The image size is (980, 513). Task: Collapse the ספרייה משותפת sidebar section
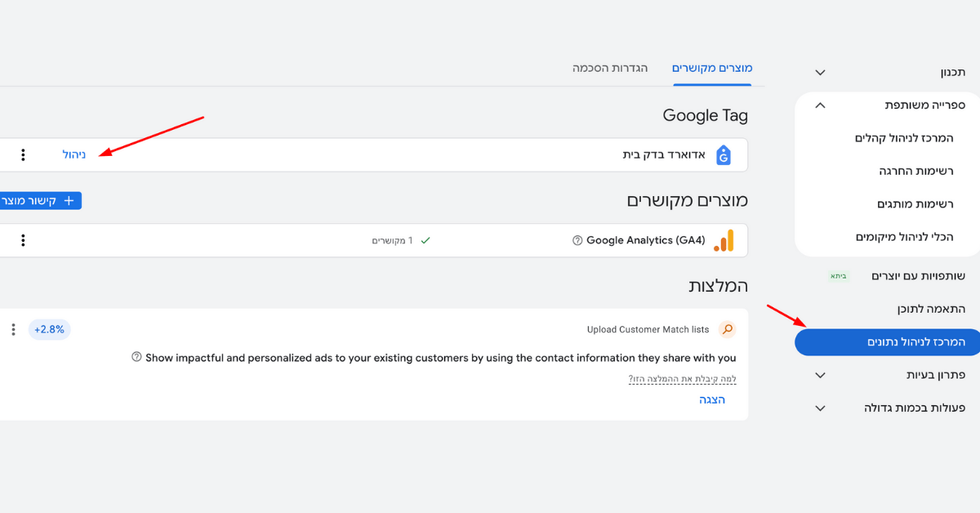coord(821,105)
